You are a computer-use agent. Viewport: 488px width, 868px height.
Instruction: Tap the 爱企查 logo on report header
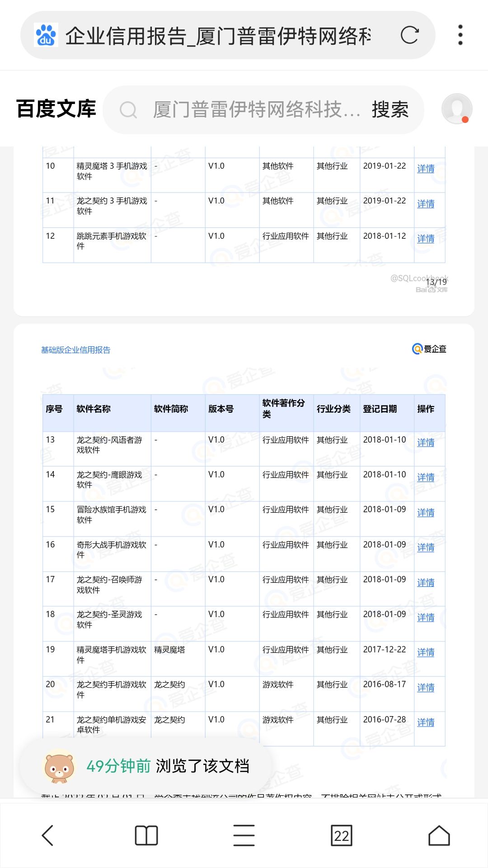tap(429, 349)
